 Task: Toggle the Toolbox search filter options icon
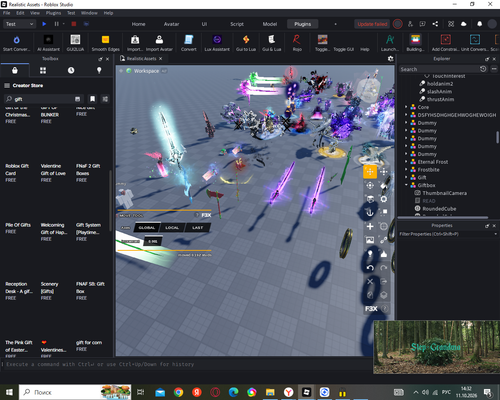pos(105,99)
